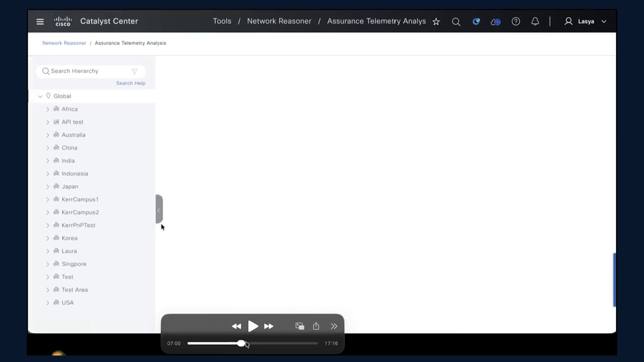
Task: Click the video progress slider track
Action: click(x=252, y=343)
